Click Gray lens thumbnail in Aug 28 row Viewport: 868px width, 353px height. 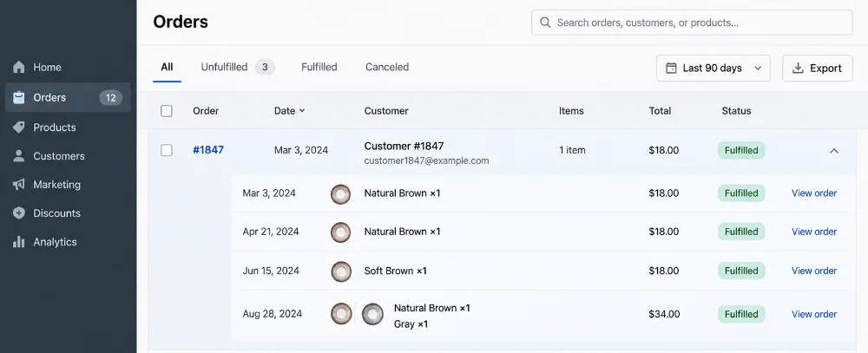pos(372,314)
